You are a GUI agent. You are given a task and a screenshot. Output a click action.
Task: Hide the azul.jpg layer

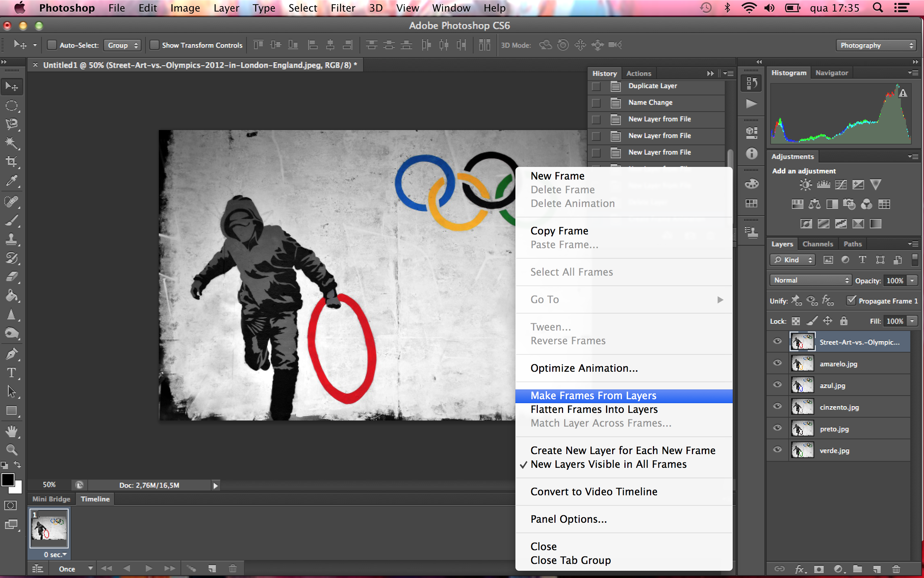click(777, 385)
